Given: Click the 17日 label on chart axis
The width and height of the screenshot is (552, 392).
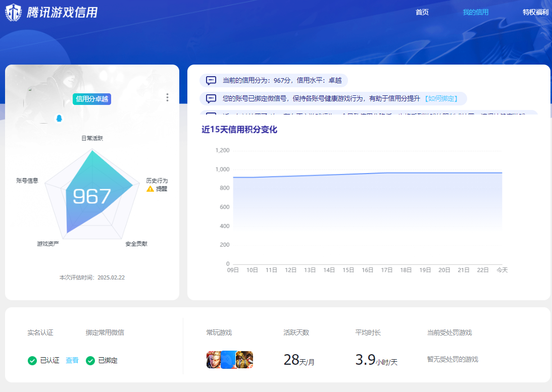Looking at the screenshot, I should (x=386, y=270).
